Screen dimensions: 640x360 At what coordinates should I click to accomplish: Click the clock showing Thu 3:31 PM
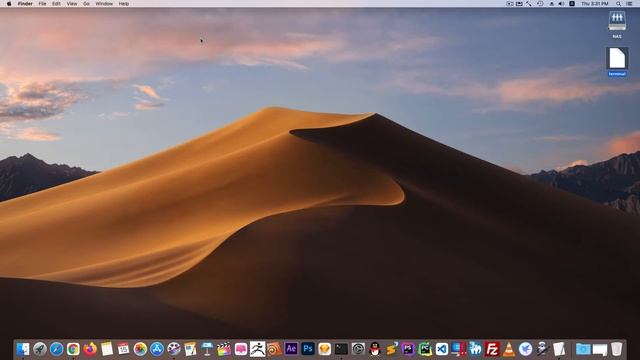[x=595, y=4]
